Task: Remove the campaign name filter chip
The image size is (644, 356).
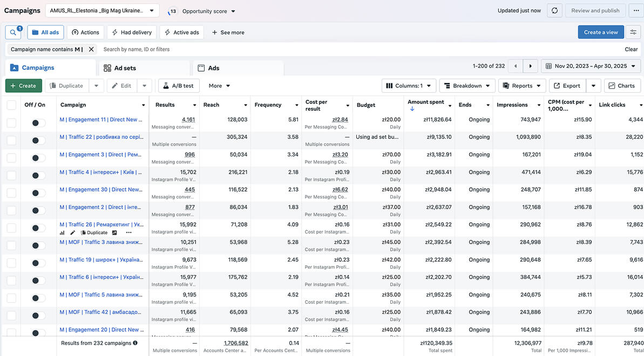Action: (x=91, y=49)
